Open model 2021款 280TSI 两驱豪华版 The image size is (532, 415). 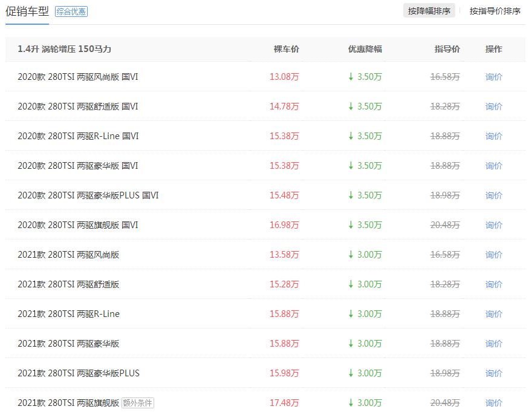click(x=68, y=344)
